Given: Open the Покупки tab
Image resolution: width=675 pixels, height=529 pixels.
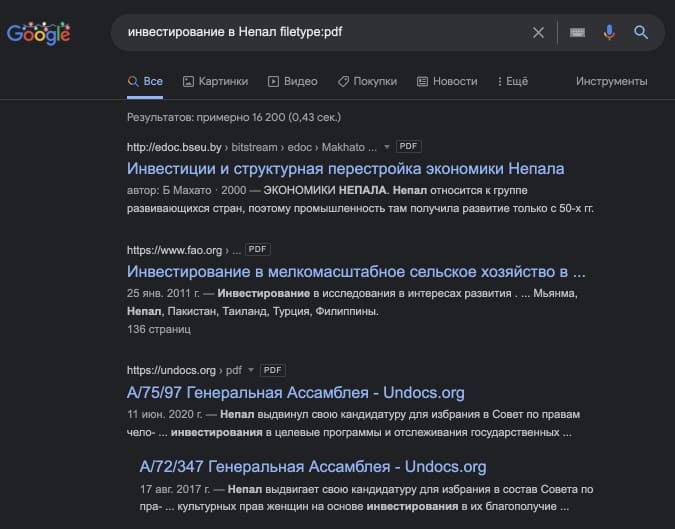Looking at the screenshot, I should point(367,81).
